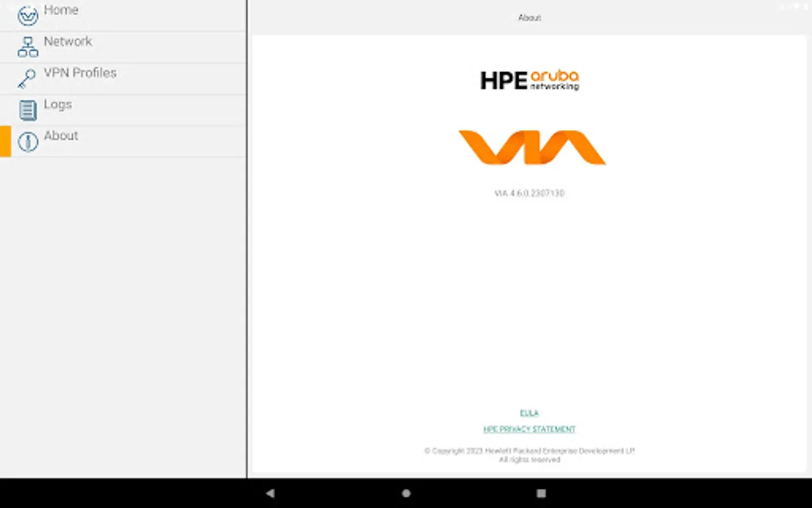The width and height of the screenshot is (812, 508).
Task: Select the VIA 4.6.0 version text
Action: tap(529, 193)
